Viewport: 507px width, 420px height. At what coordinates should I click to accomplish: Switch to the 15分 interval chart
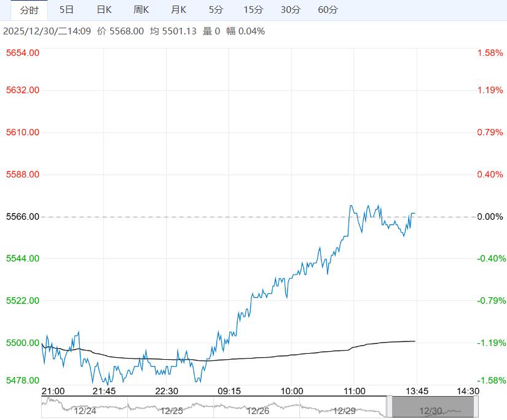[253, 10]
